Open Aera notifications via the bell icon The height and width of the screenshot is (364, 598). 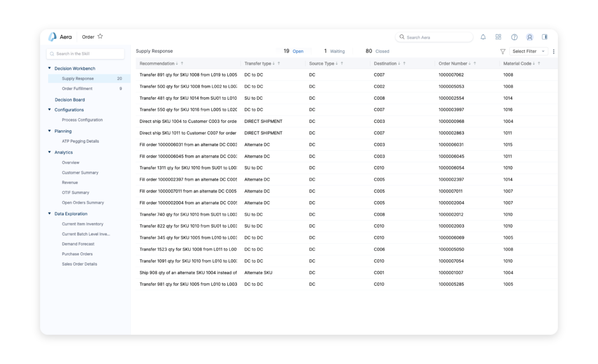483,37
